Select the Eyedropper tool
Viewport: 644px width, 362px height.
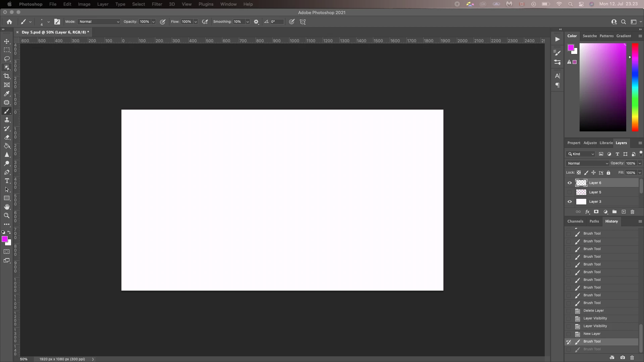7,94
